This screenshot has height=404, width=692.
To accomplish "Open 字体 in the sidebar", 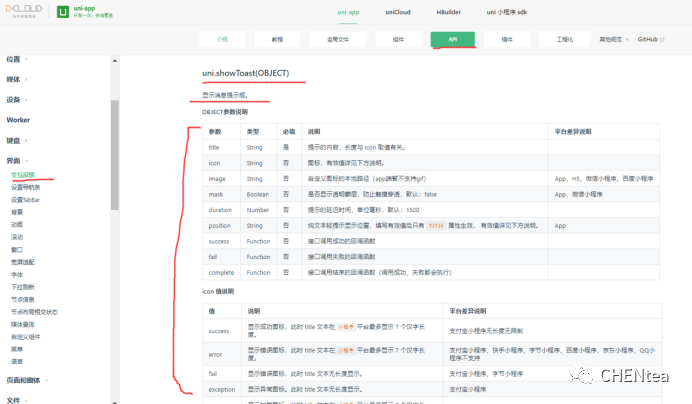I will pyautogui.click(x=17, y=275).
